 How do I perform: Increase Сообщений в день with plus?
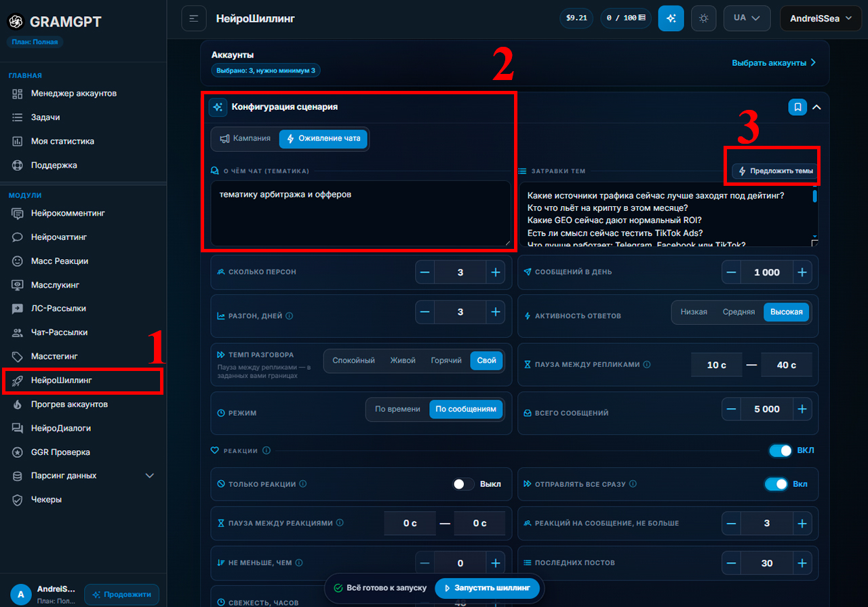(x=802, y=273)
